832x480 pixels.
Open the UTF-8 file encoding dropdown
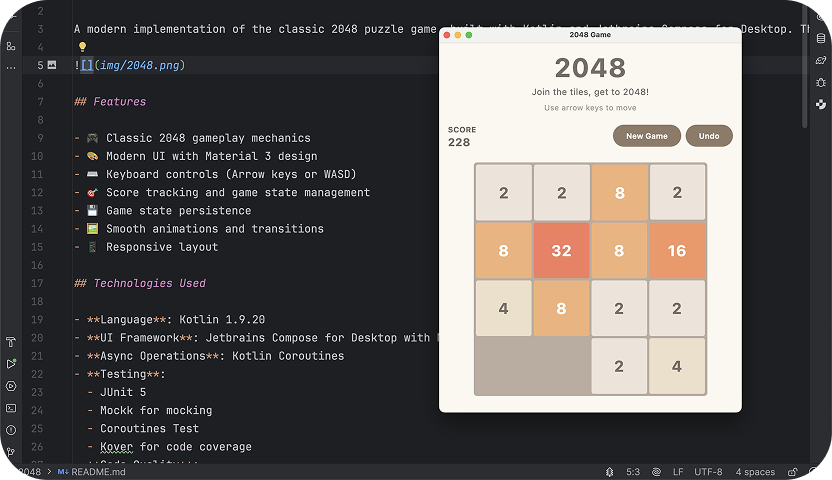707,472
